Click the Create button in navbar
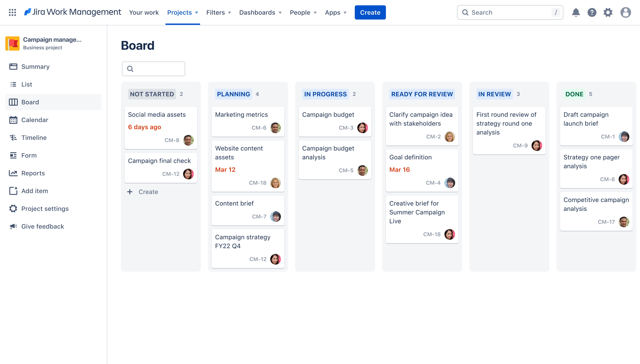 tap(370, 12)
